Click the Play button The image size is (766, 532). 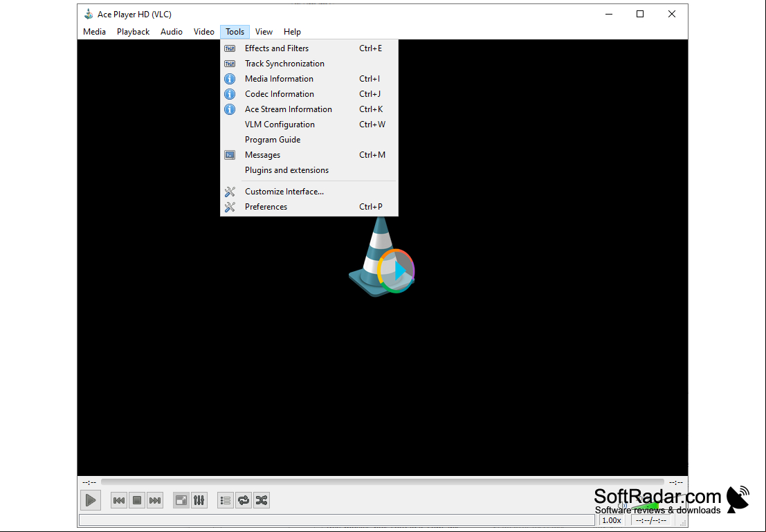pos(91,499)
